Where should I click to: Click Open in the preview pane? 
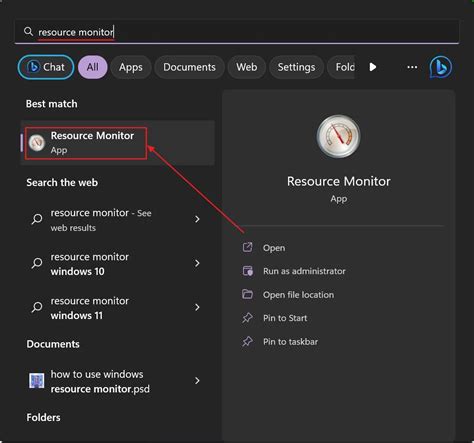pos(274,248)
